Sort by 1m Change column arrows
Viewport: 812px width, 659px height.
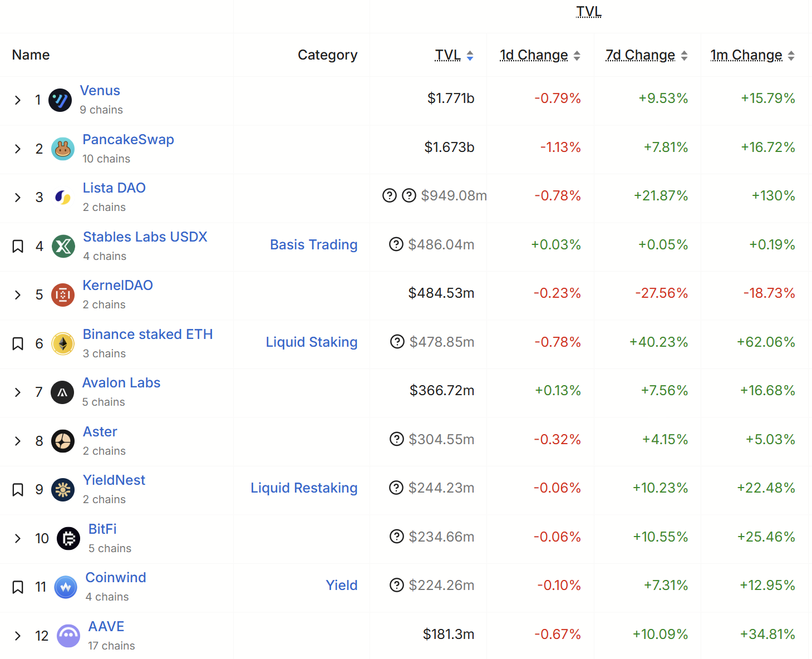[x=791, y=55]
